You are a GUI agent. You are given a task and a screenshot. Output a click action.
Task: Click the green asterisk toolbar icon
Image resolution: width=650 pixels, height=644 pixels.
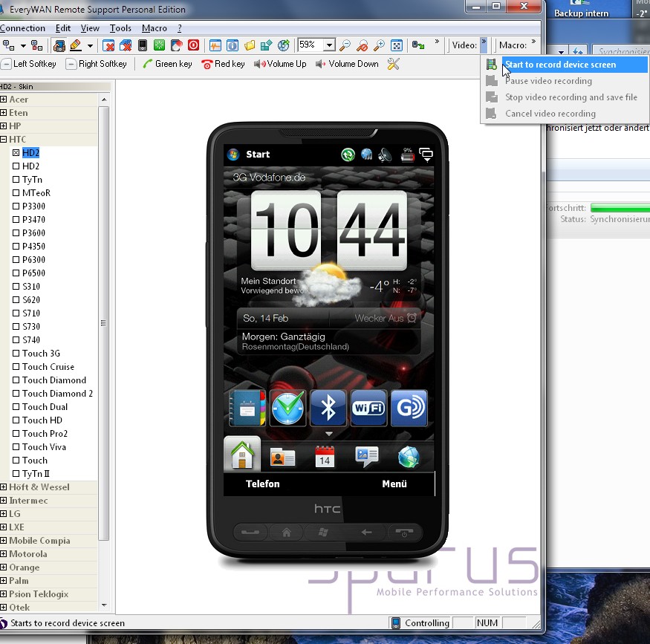159,45
